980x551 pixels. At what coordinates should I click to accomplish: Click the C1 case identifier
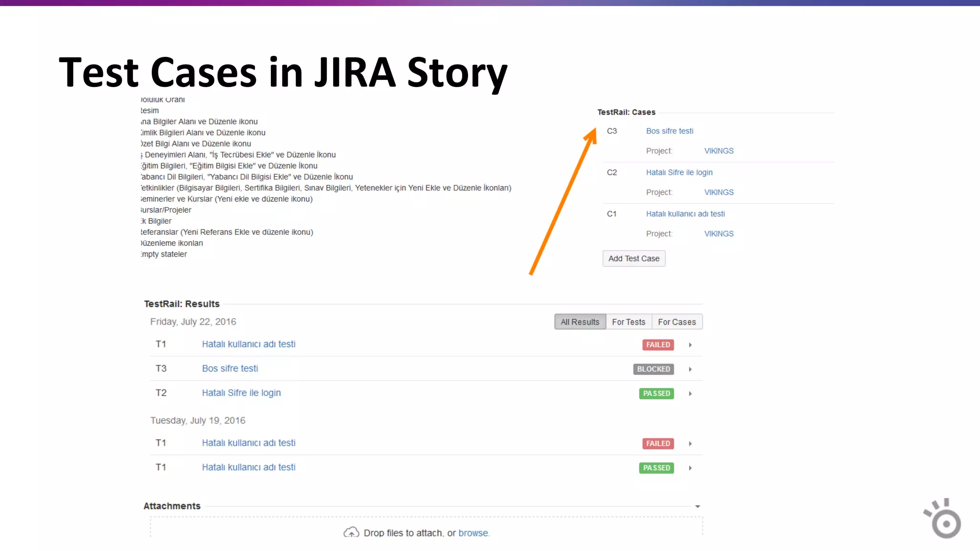tap(612, 214)
